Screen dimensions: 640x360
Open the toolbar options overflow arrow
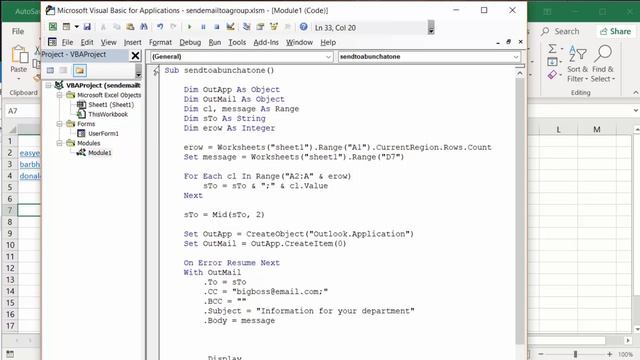[x=431, y=28]
